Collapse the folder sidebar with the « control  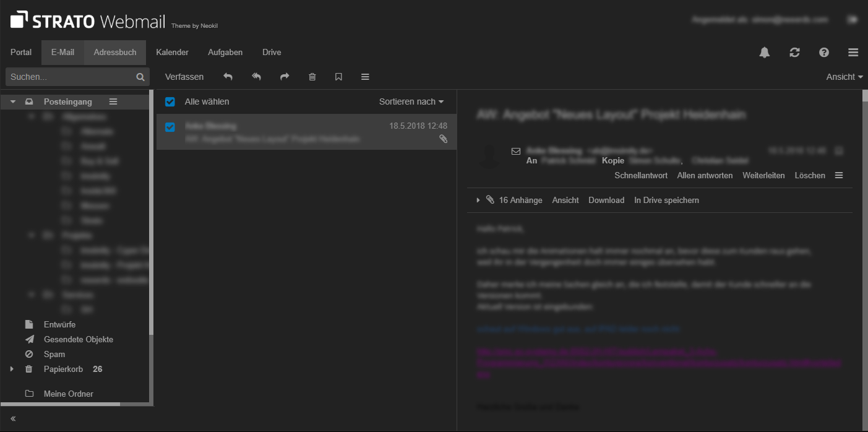pos(12,418)
